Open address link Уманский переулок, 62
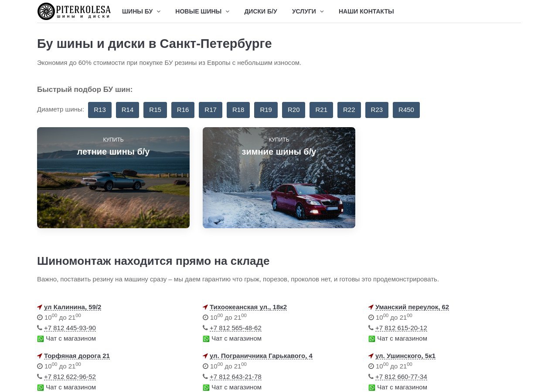The width and height of the screenshot is (558, 392). [412, 307]
